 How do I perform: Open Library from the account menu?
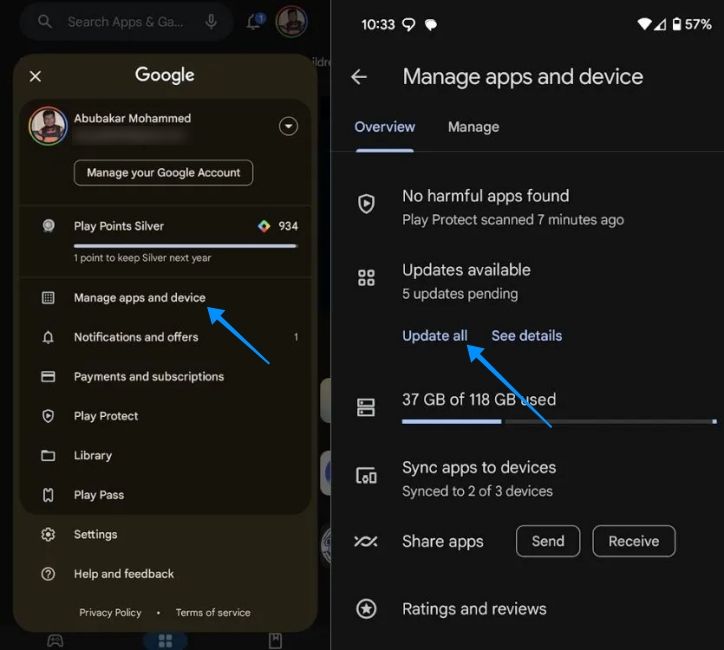166,456
